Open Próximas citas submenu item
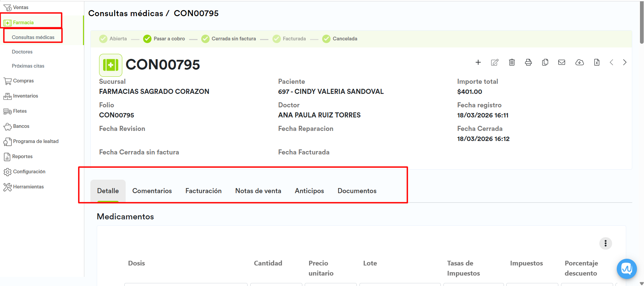 click(28, 66)
